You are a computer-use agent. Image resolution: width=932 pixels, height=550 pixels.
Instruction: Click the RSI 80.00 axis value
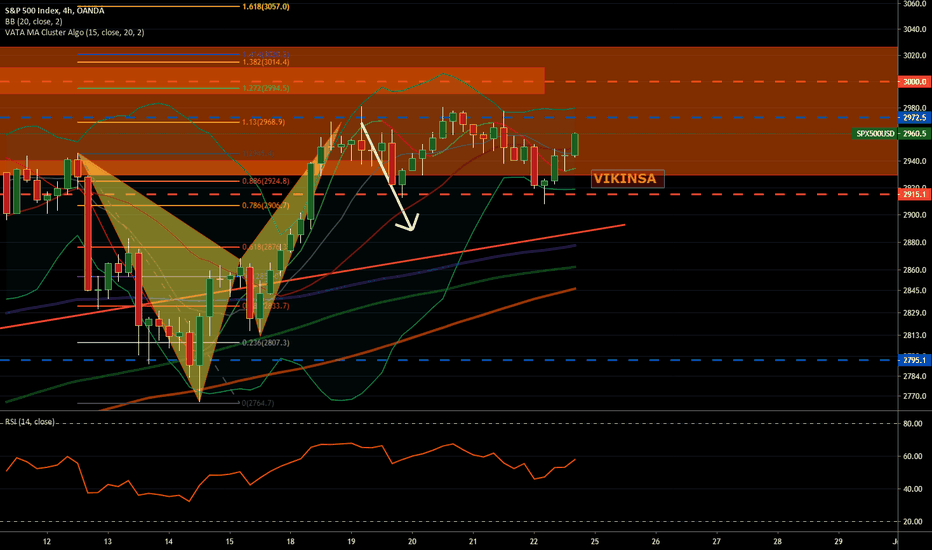coord(912,424)
